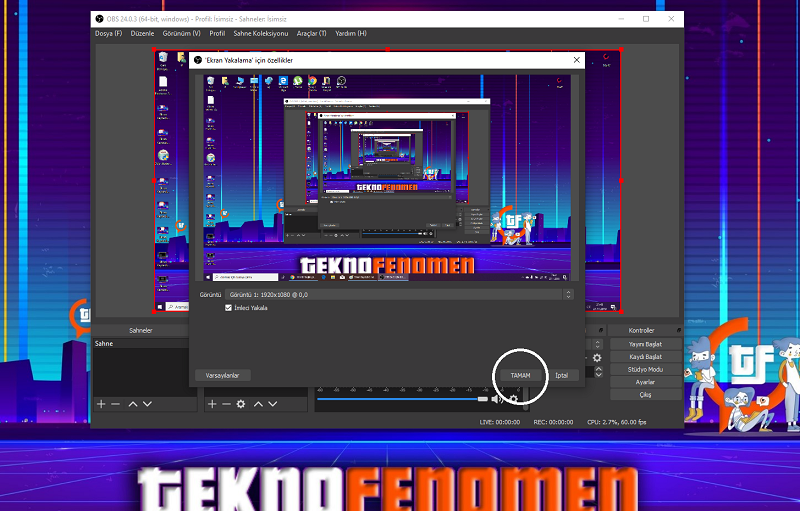Click the Çıkış exit button
800x511 pixels.
tap(645, 395)
